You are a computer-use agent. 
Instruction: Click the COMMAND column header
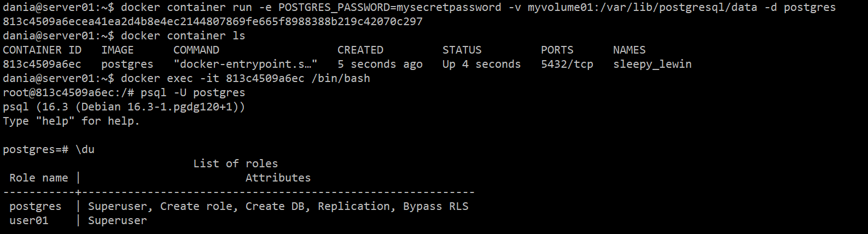[x=196, y=50]
